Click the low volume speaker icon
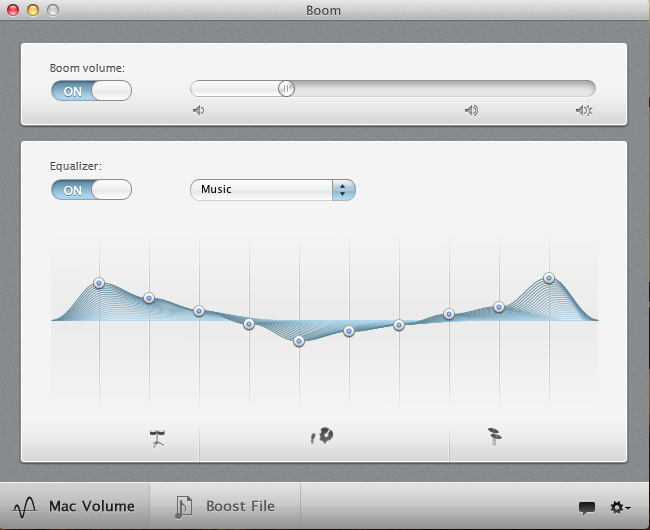This screenshot has height=530, width=650. click(x=198, y=110)
